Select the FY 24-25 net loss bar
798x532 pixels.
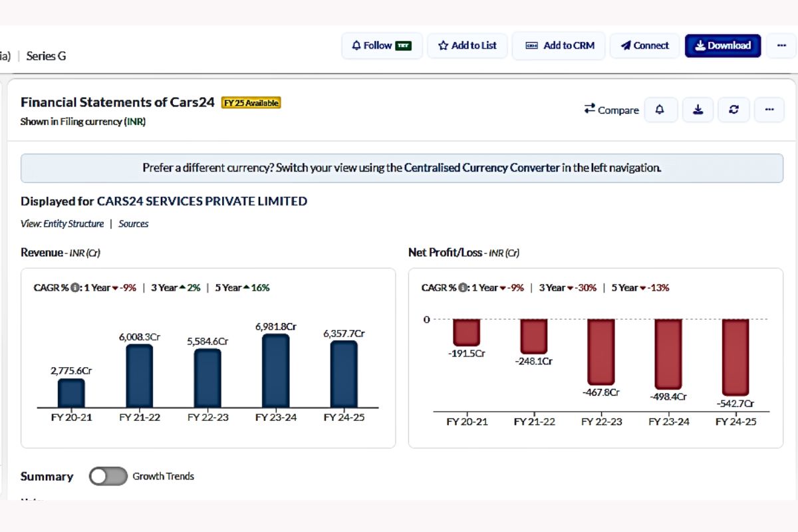coord(735,358)
